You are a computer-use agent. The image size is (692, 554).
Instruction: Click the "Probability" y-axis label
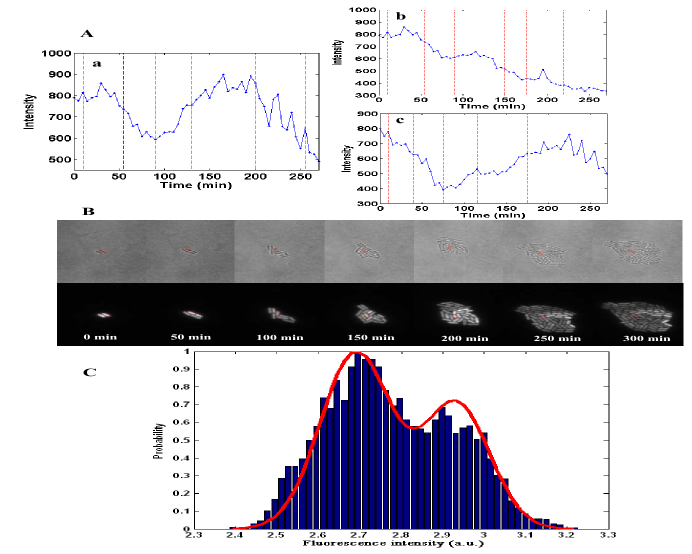158,441
